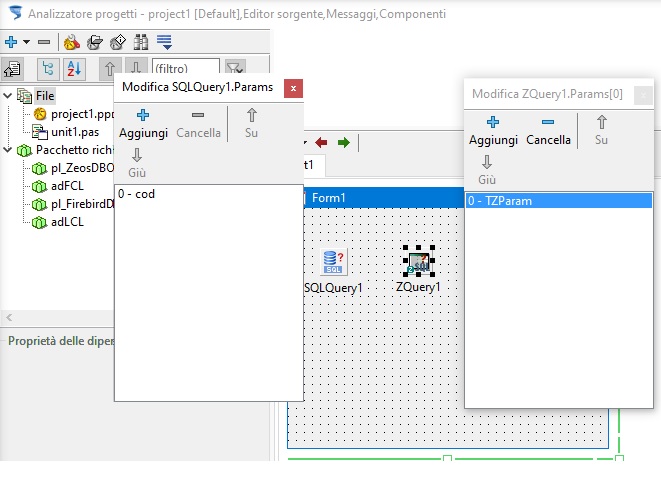The width and height of the screenshot is (661, 479).
Task: Select the SQLQuery1 component on Form1
Action: pos(333,262)
